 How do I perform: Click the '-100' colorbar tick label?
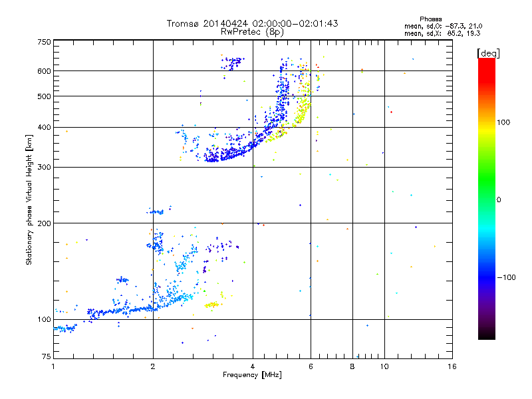coord(506,277)
